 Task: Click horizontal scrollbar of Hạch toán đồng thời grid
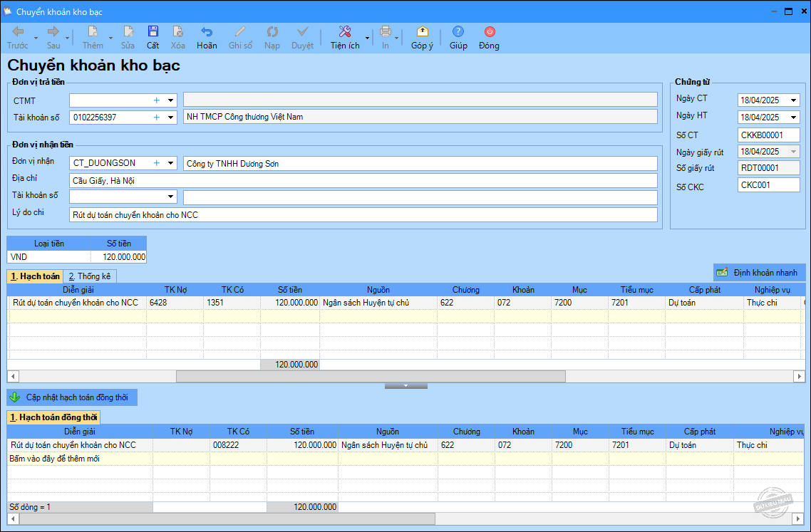227,518
